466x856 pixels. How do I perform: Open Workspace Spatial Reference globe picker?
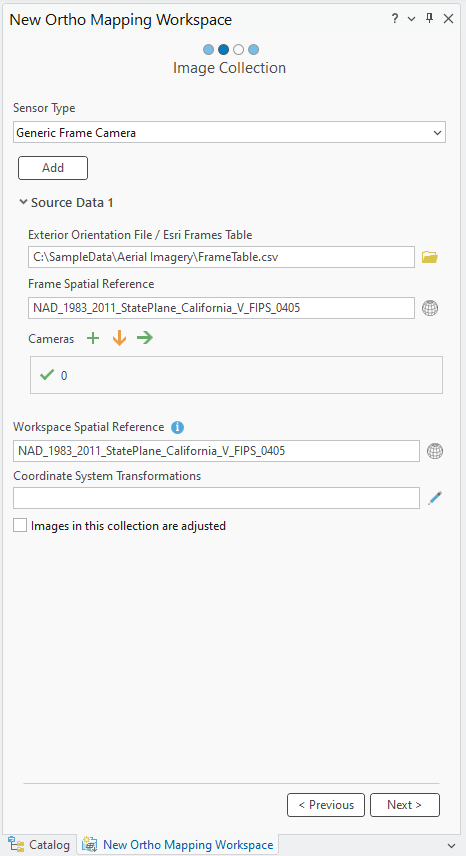(x=435, y=451)
